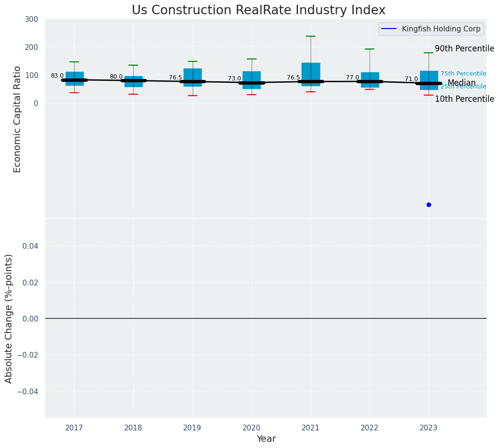The width and height of the screenshot is (499, 448).
Task: Click the 83.0 median value label
Action: coord(57,76)
